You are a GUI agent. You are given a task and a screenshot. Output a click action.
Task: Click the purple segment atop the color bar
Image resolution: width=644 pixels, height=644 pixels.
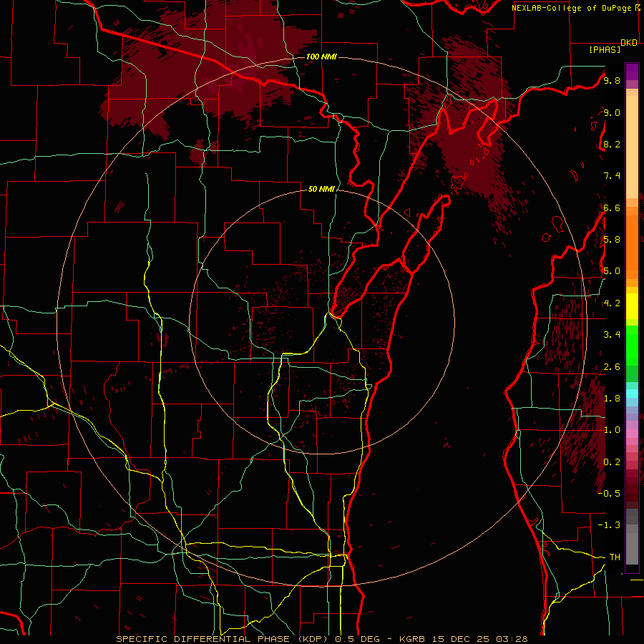632,72
